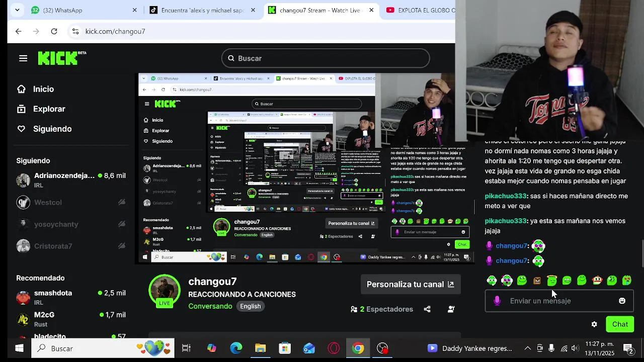The height and width of the screenshot is (362, 644).
Task: Open site information icon in the address bar
Action: 75,31
